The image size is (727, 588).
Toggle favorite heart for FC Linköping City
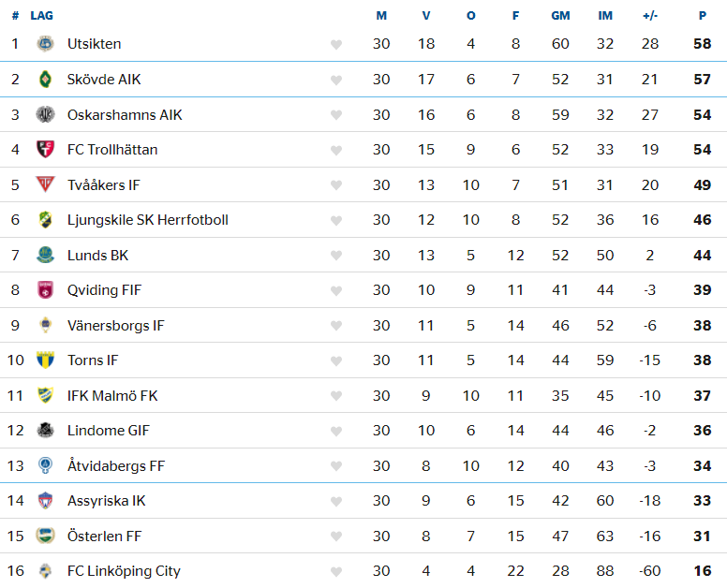coord(336,572)
